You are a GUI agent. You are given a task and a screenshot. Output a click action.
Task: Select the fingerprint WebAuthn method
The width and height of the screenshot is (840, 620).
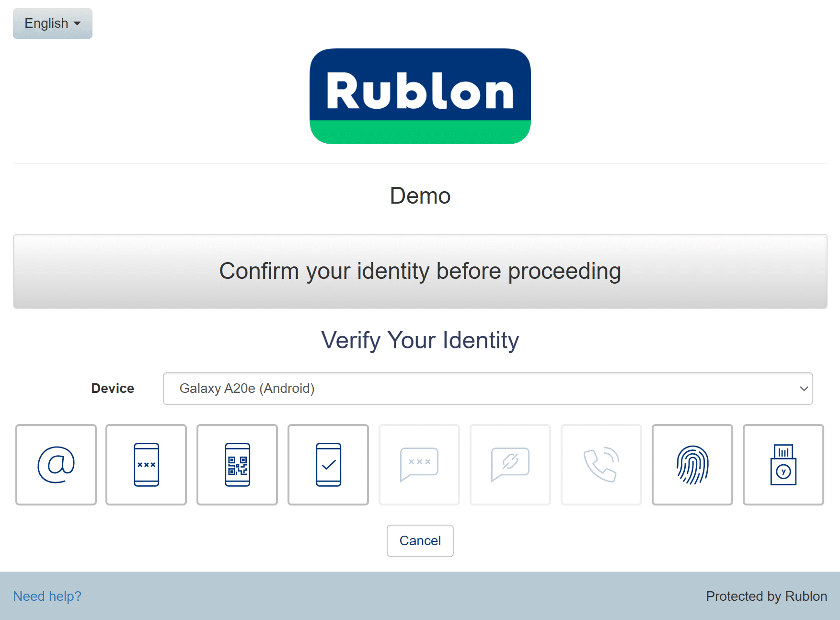[x=692, y=464]
